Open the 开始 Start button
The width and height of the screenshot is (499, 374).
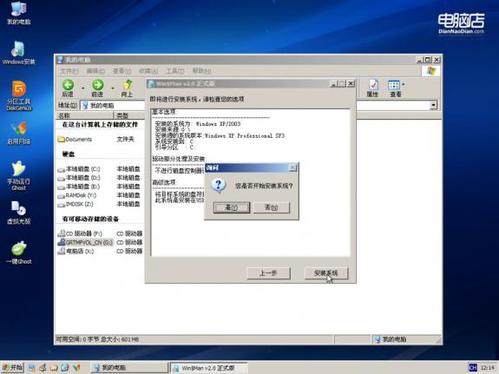(x=12, y=368)
